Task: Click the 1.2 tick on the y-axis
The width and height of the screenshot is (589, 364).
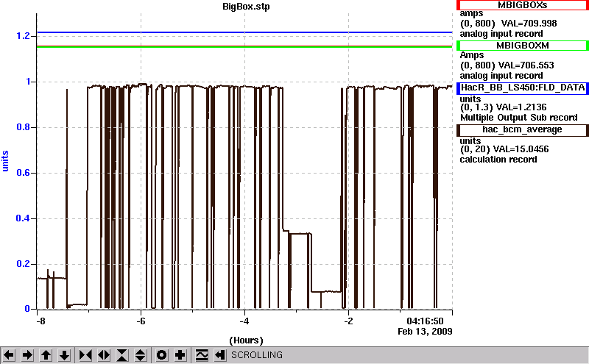Action: pos(23,36)
